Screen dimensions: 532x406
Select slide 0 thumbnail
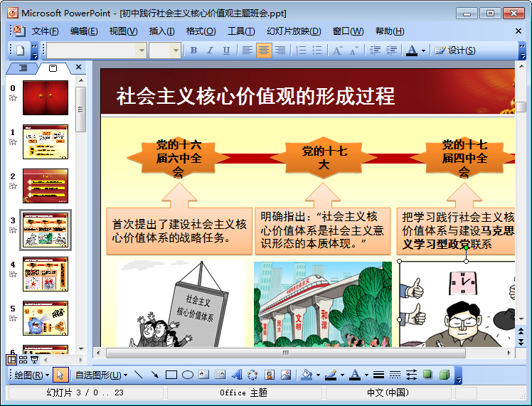pos(46,97)
